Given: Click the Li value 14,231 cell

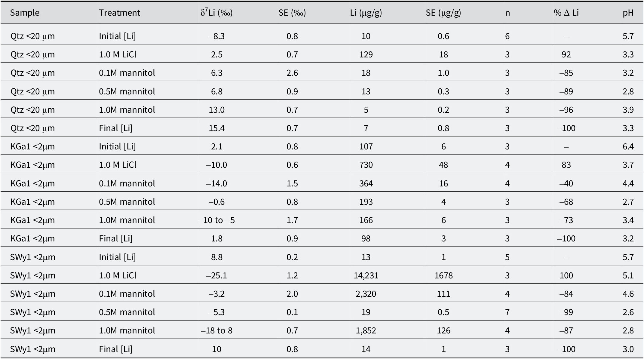Looking at the screenshot, I should coord(366,275).
